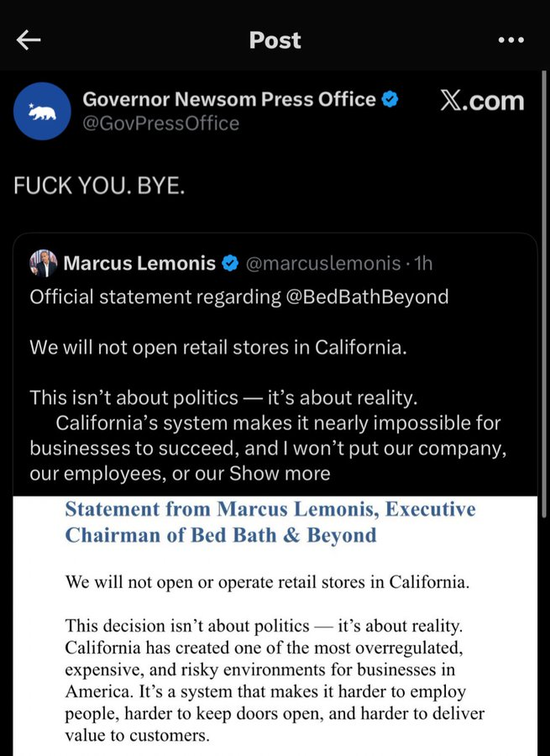Screen dimensions: 550x756
Task: Tap the statement heading in attached image
Action: (270, 522)
